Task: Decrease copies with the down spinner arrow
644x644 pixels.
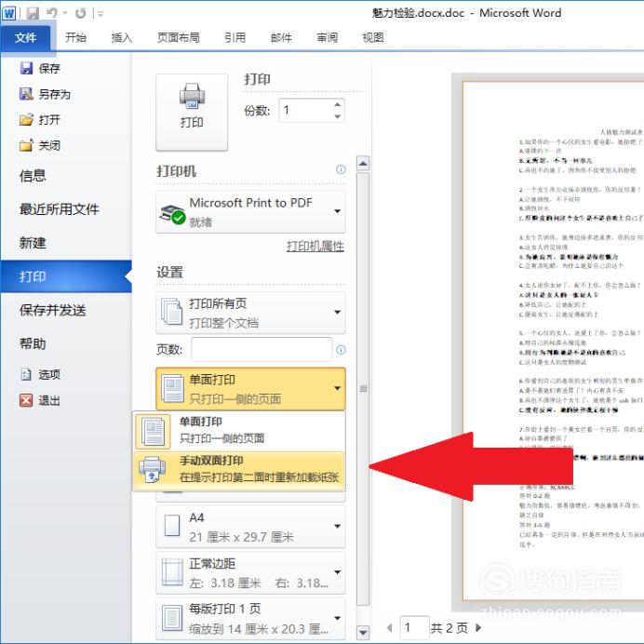Action: click(x=338, y=116)
